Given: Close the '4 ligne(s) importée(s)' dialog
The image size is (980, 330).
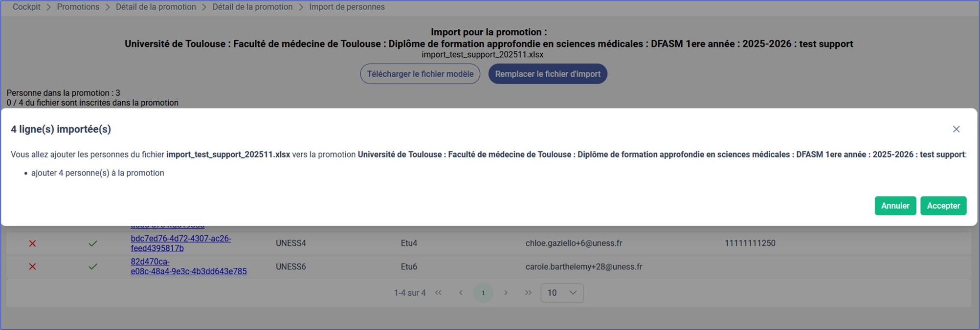Looking at the screenshot, I should pyautogui.click(x=956, y=129).
